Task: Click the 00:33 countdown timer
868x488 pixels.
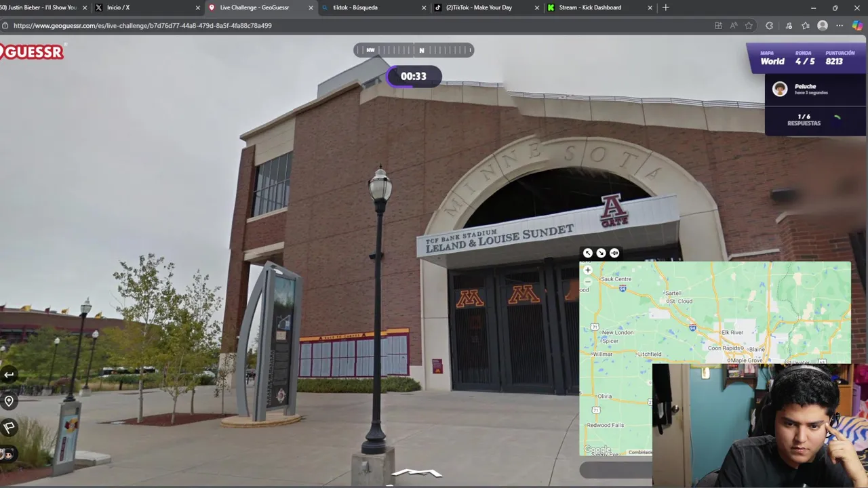Action: (x=414, y=77)
